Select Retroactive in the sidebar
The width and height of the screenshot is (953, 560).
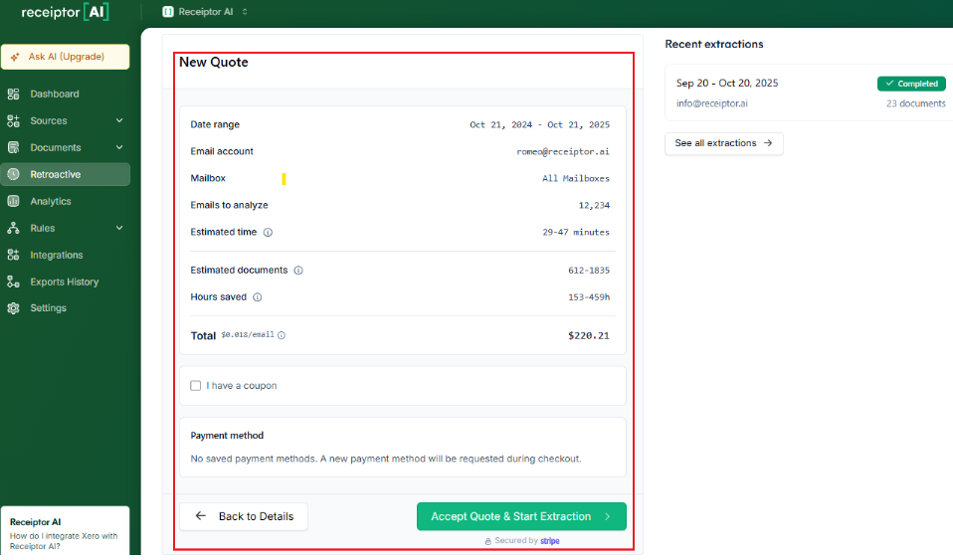(x=65, y=174)
